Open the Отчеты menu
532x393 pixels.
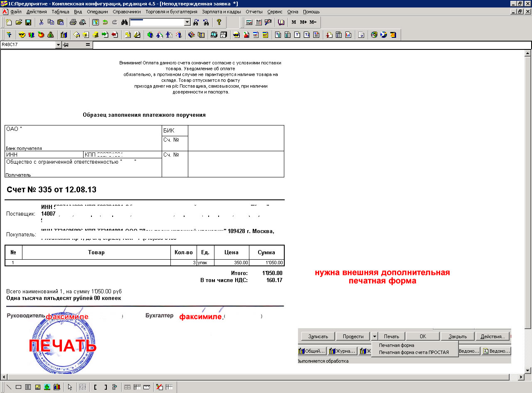[x=254, y=12]
